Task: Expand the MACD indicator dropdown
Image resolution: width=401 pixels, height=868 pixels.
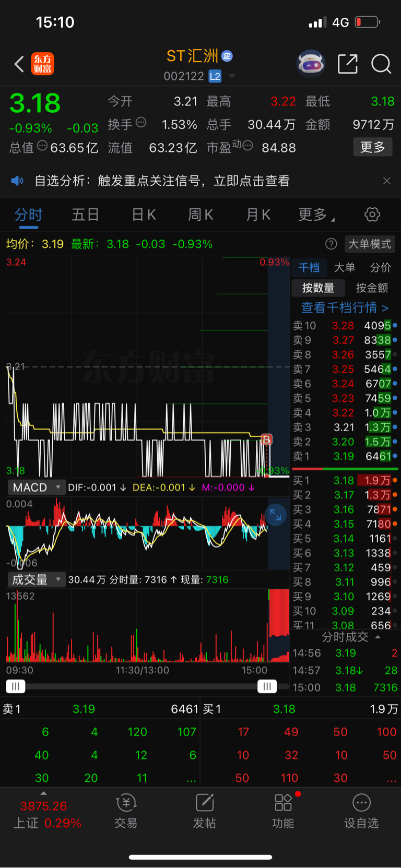Action: [36, 487]
